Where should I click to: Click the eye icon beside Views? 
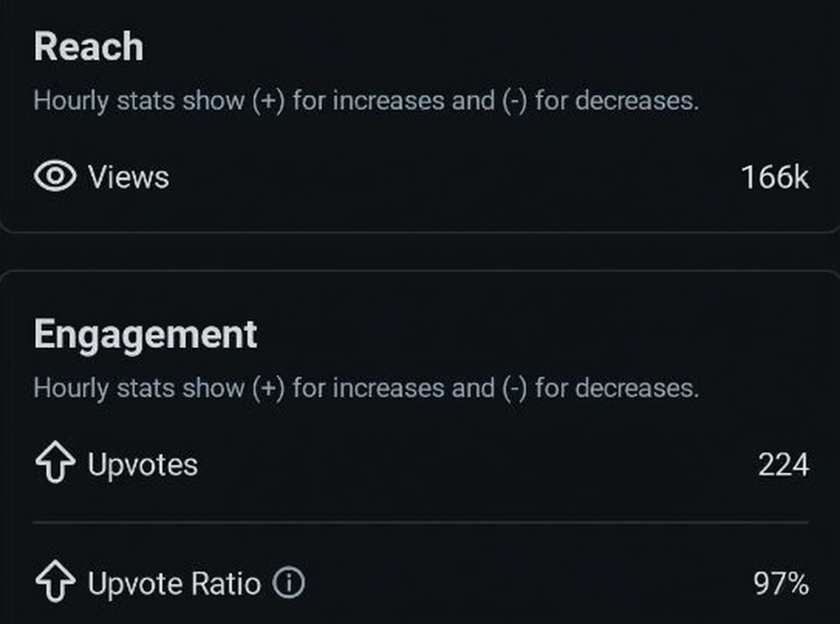[55, 176]
